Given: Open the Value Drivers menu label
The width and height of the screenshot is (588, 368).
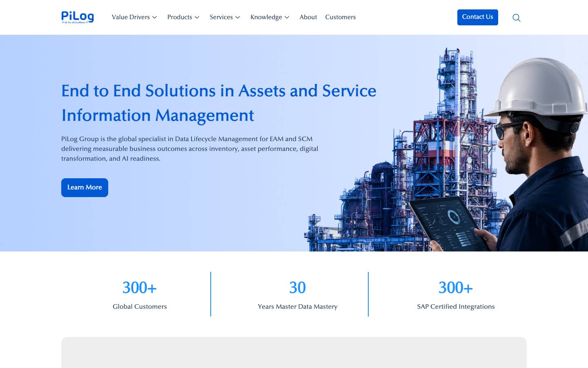Looking at the screenshot, I should point(131,17).
